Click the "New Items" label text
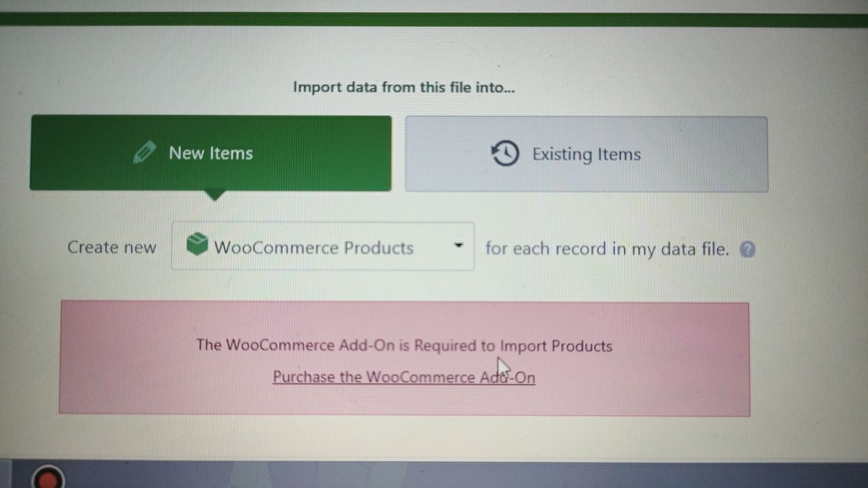The width and height of the screenshot is (868, 488). click(x=211, y=153)
